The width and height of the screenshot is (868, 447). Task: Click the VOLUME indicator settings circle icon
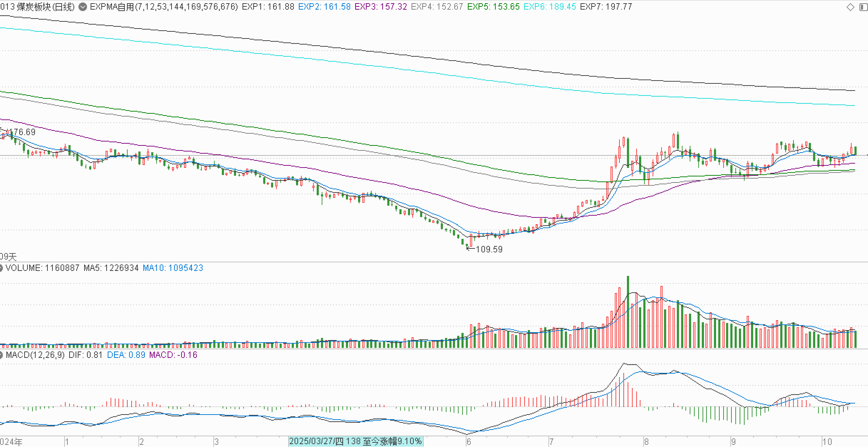pos(1,268)
